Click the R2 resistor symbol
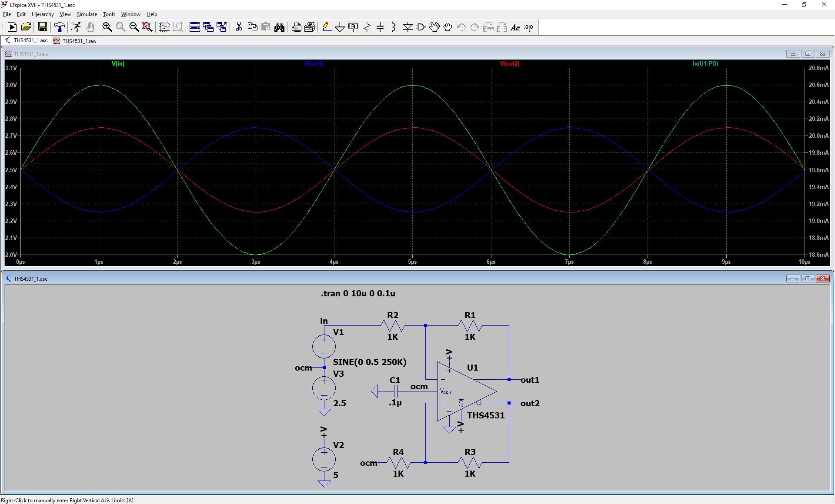Screen dimensions: 835x504 pos(393,325)
